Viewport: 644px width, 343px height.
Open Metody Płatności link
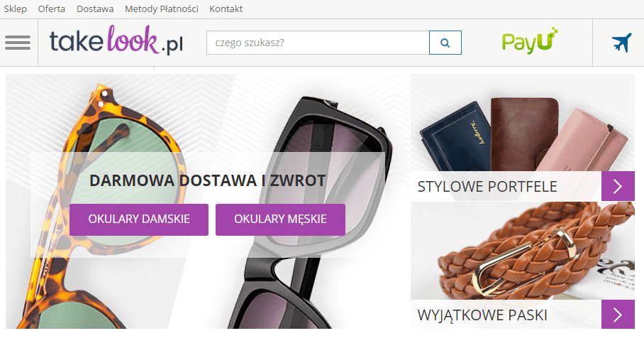point(162,9)
